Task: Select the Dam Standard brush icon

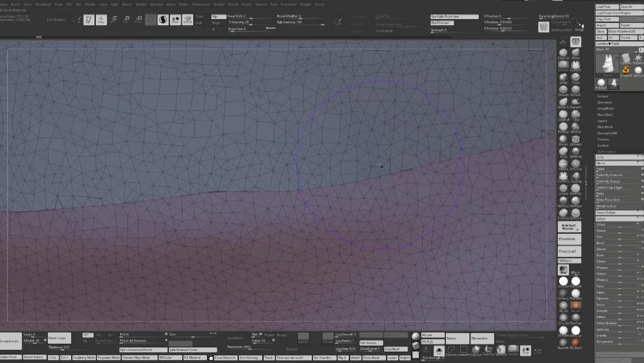Action: click(575, 189)
